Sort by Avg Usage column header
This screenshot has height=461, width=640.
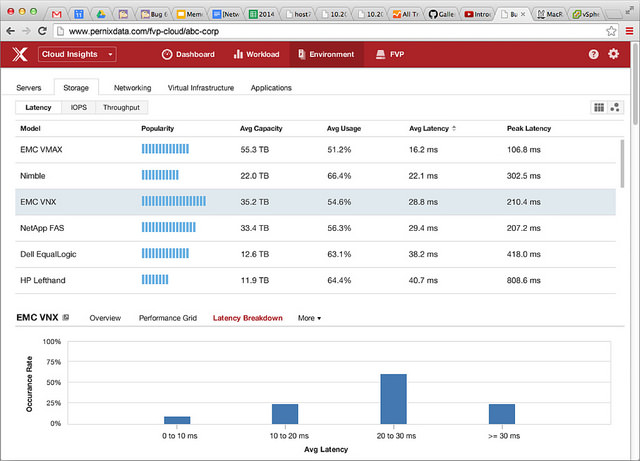[344, 128]
